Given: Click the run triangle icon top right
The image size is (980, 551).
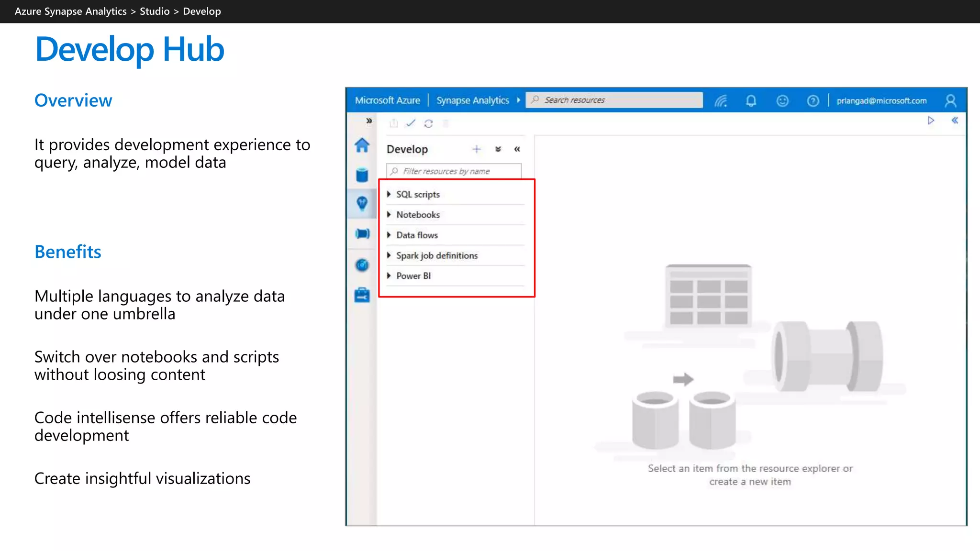Looking at the screenshot, I should 931,121.
